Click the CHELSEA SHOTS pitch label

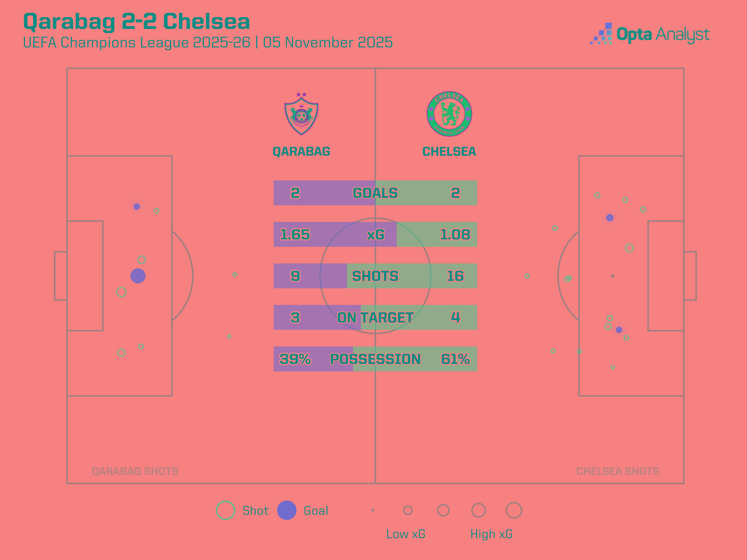(x=618, y=471)
